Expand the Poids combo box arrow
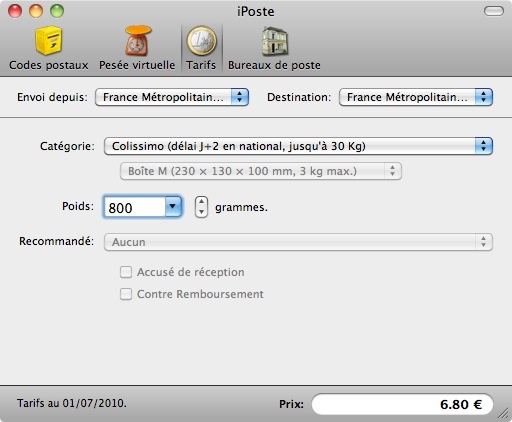This screenshot has width=512, height=422. 173,207
